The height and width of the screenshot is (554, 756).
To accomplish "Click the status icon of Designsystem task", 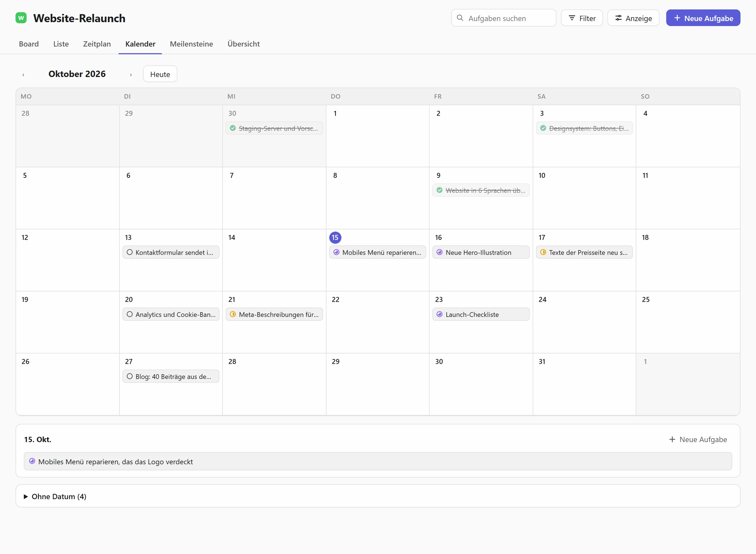I will coord(543,128).
